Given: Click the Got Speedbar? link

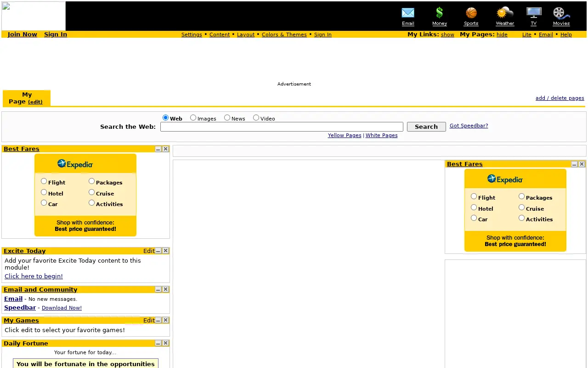Looking at the screenshot, I should [469, 126].
